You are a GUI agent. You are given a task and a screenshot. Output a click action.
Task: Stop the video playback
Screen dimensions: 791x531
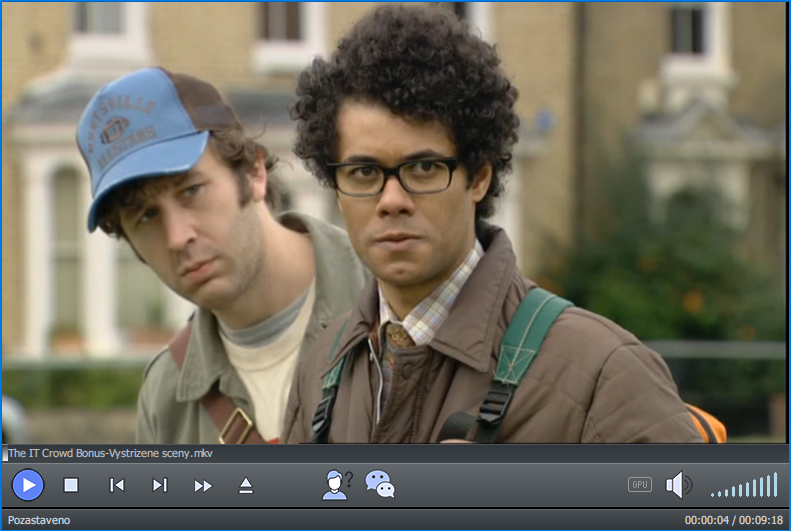click(x=71, y=485)
